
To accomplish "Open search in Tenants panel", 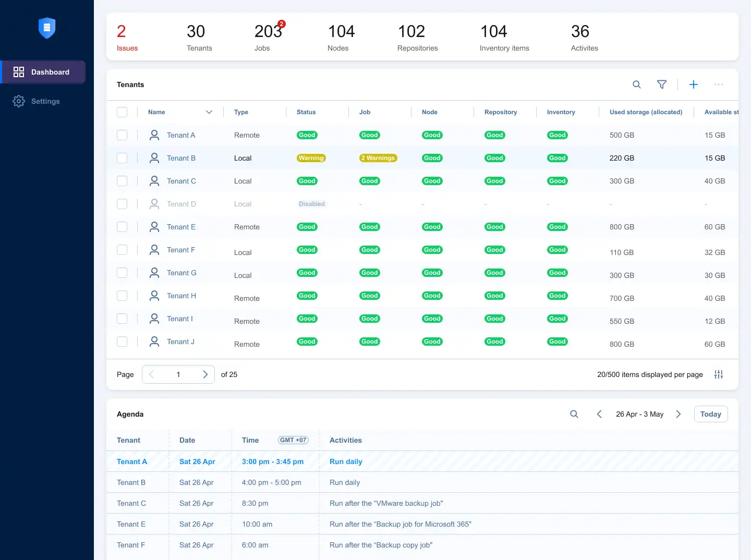I will coord(637,84).
